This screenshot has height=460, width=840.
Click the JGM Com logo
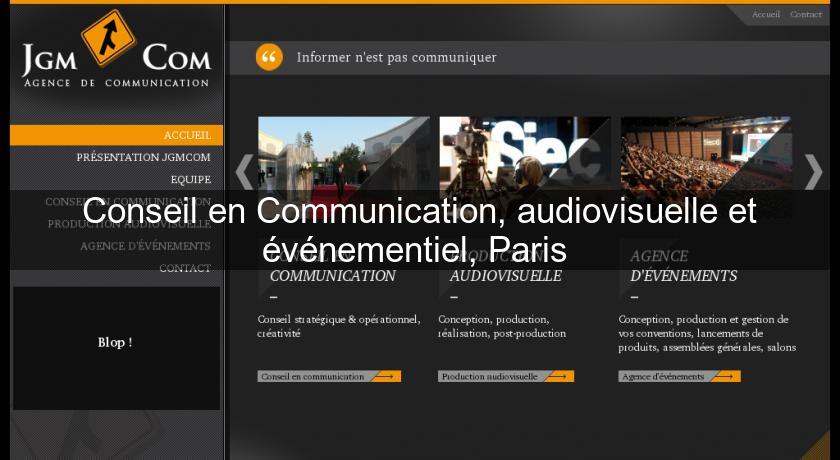pyautogui.click(x=116, y=49)
